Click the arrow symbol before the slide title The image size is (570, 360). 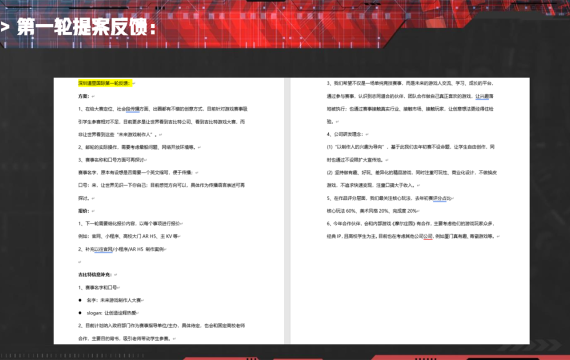(5, 27)
